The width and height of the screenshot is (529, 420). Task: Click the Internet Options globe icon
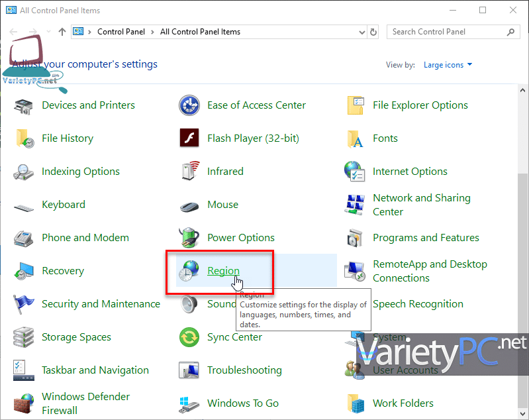[x=356, y=172]
